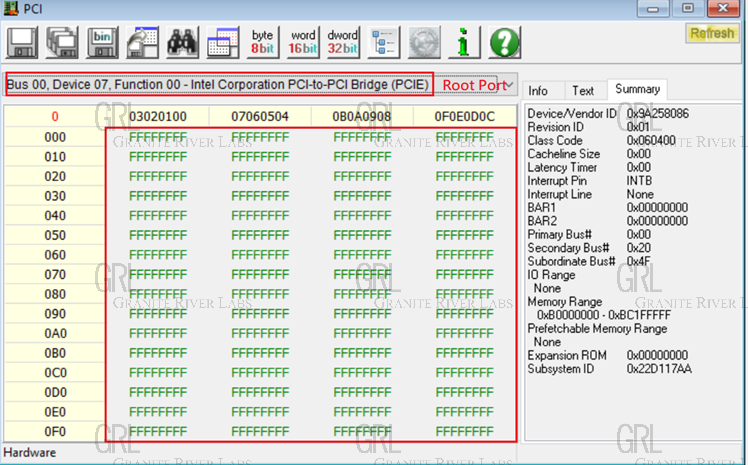Select row offset 090
Viewport: 748px width, 465px height.
(x=55, y=314)
